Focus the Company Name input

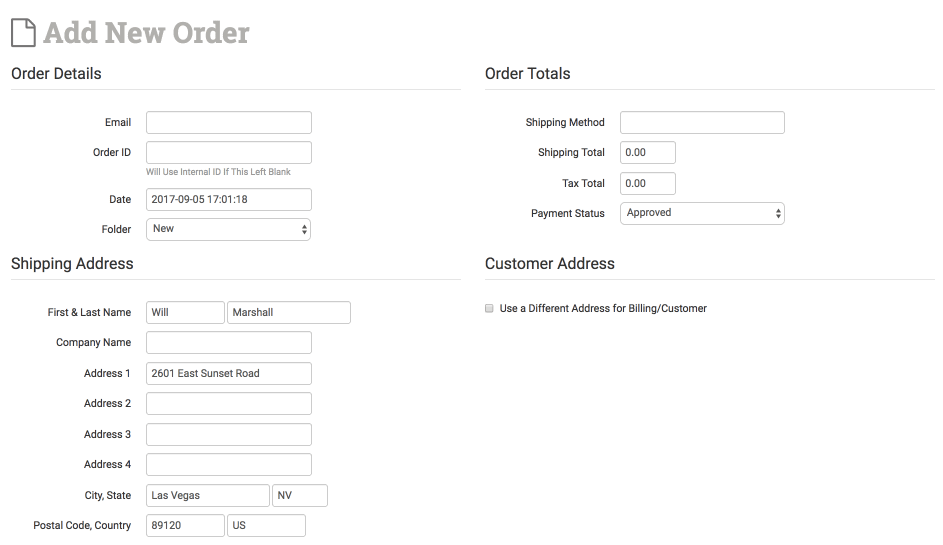(228, 342)
